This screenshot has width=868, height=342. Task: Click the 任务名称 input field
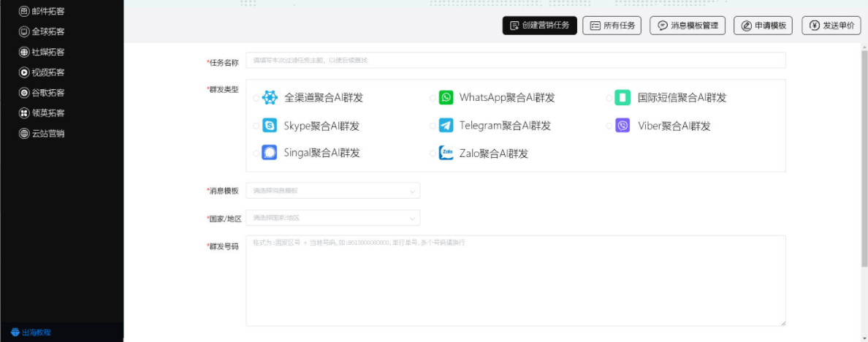pos(516,60)
